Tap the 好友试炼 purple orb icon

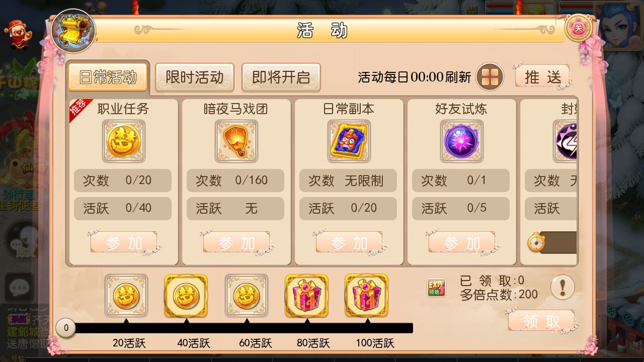click(x=462, y=141)
